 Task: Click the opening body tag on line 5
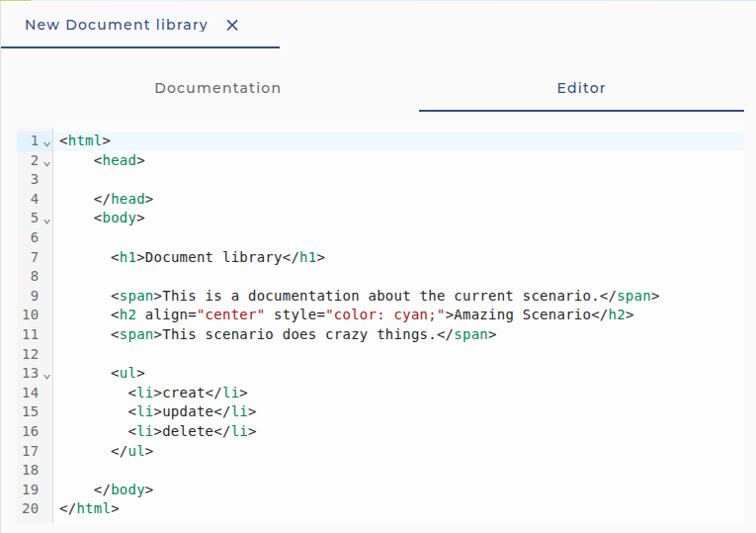click(120, 218)
